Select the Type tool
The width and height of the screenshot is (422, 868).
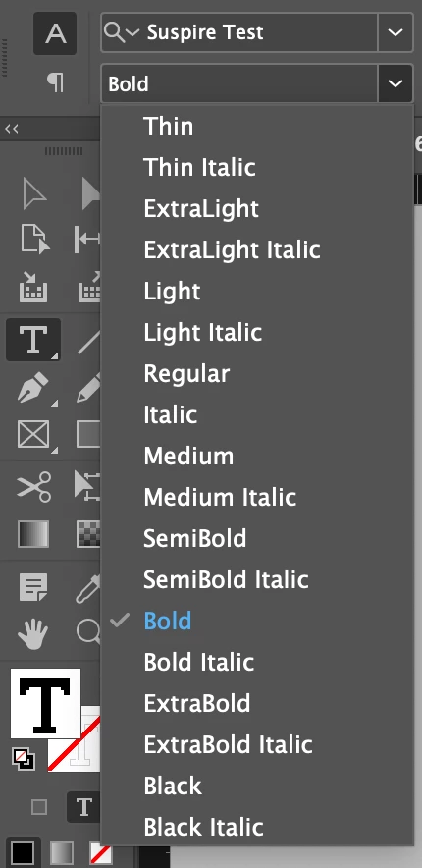point(33,340)
